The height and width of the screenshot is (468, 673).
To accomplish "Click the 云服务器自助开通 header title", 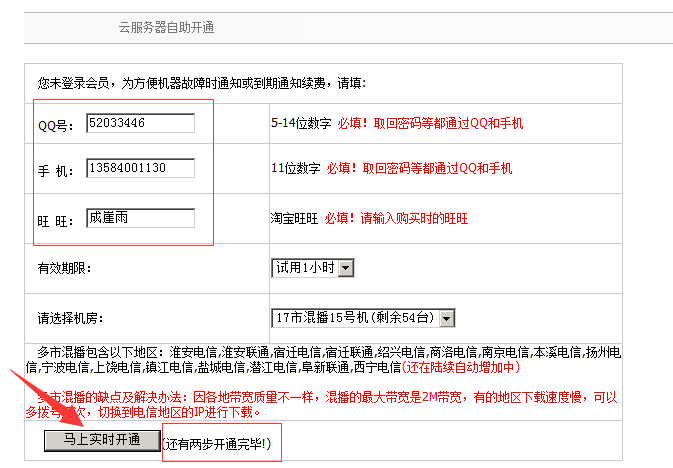I will click(x=167, y=27).
